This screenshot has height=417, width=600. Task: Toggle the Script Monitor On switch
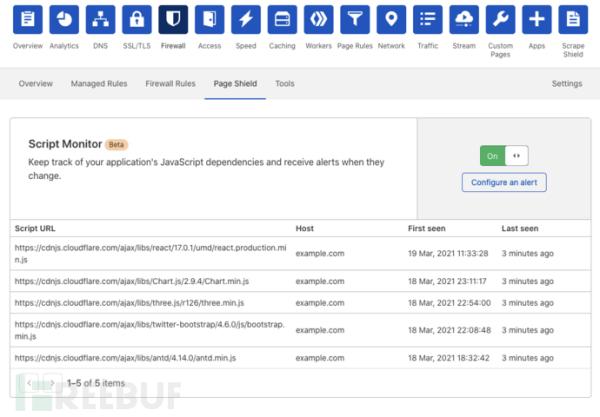click(x=492, y=156)
